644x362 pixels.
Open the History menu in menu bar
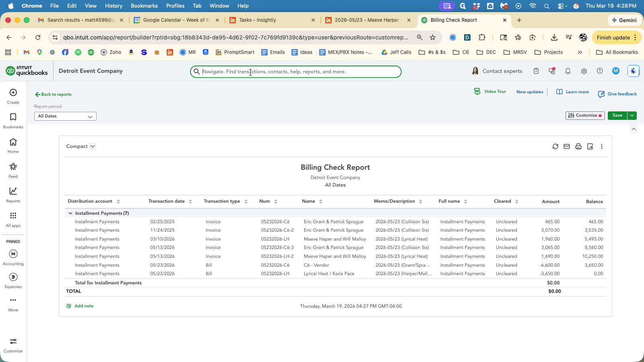point(114,6)
